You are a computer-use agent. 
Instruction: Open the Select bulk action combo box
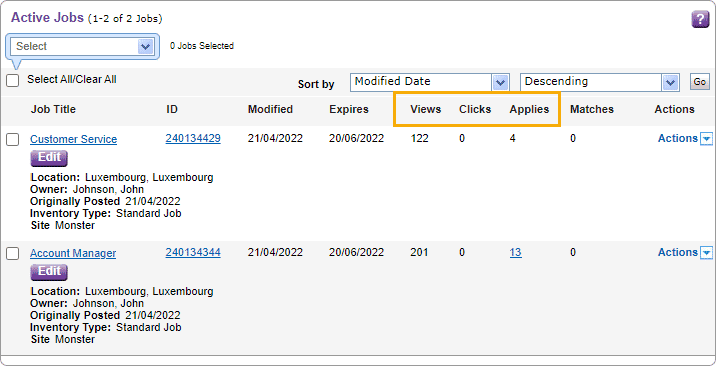82,46
